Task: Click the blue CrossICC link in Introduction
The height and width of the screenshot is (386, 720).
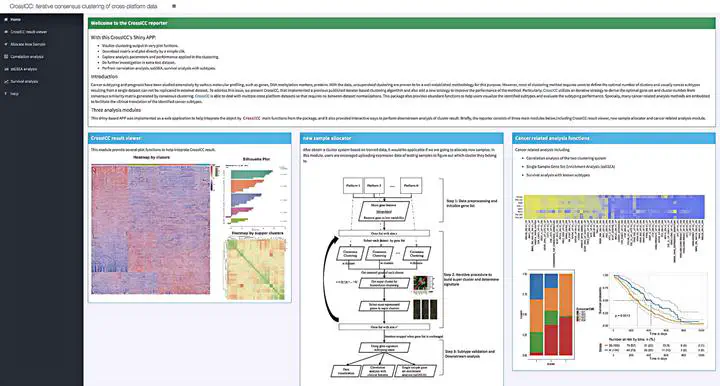Action: pyautogui.click(x=202, y=96)
